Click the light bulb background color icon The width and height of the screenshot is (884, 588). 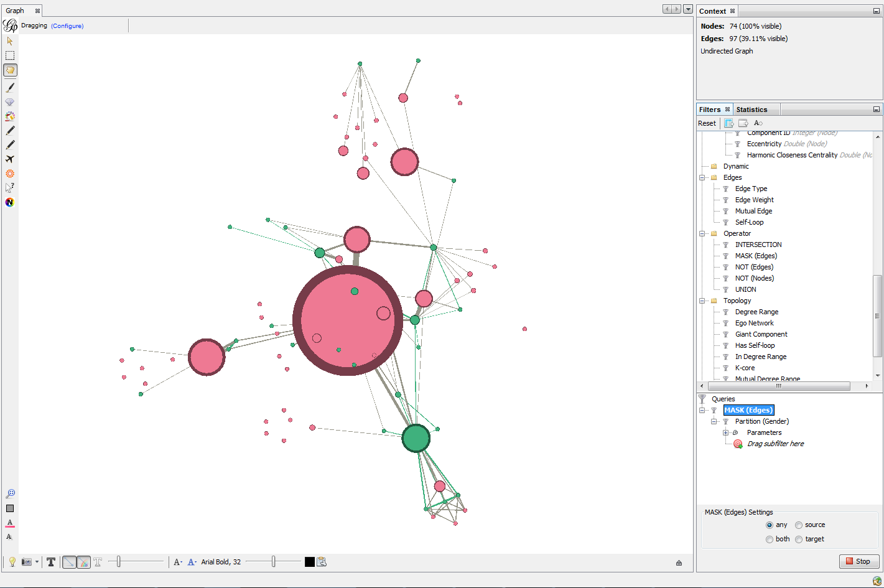[x=12, y=562]
